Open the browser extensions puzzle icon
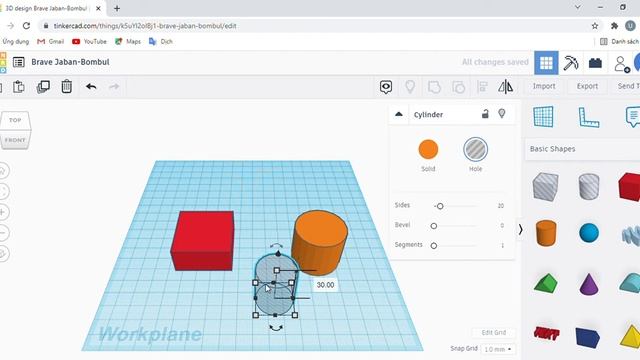This screenshot has width=640, height=360. point(614,26)
